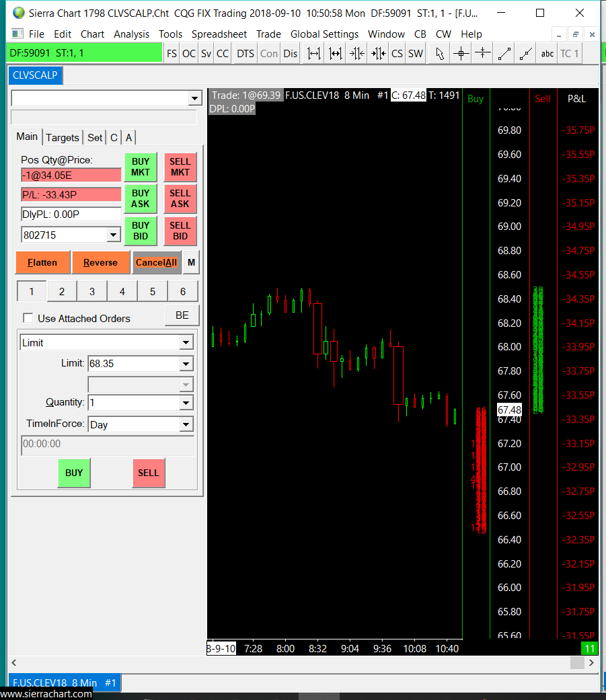The height and width of the screenshot is (700, 606).
Task: Open the Spreadsheet menu
Action: click(x=219, y=34)
